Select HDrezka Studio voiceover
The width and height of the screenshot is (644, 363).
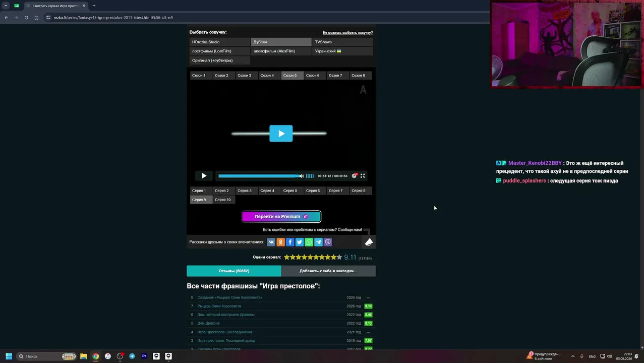pyautogui.click(x=219, y=42)
